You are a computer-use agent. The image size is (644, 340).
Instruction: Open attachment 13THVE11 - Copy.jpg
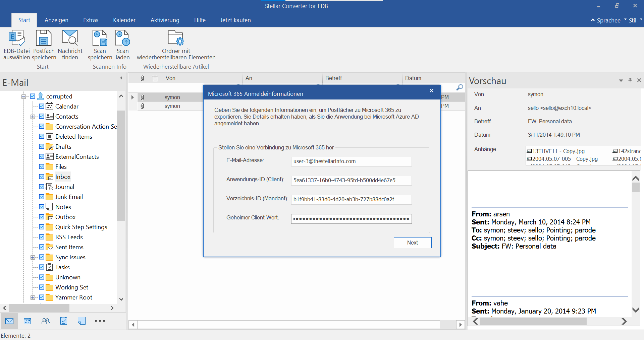pyautogui.click(x=555, y=151)
